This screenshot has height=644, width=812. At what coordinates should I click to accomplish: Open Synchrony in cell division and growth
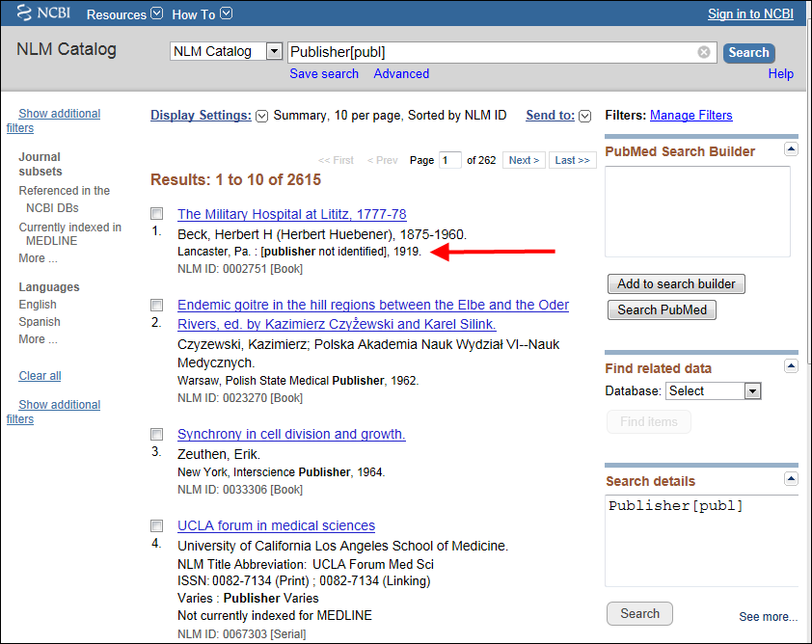coord(291,434)
